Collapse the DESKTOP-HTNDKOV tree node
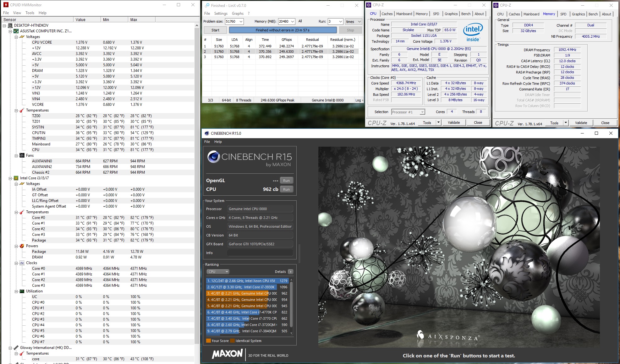Viewport: 620px width, 364px height. click(x=4, y=25)
